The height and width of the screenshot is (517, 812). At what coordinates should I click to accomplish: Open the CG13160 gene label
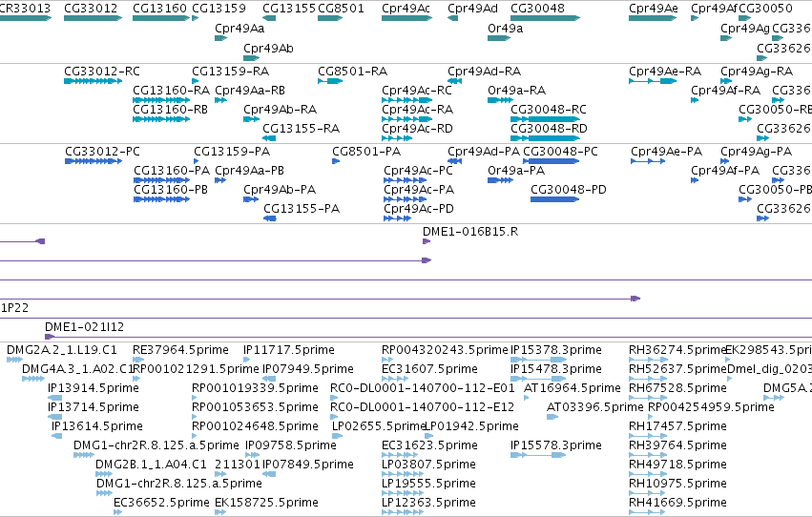pos(159,9)
